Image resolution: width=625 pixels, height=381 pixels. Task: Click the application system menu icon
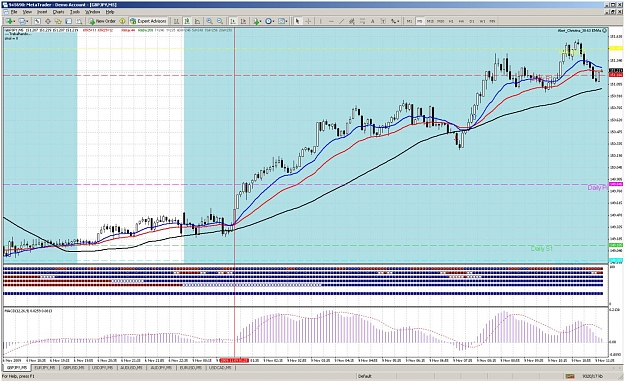[4, 5]
